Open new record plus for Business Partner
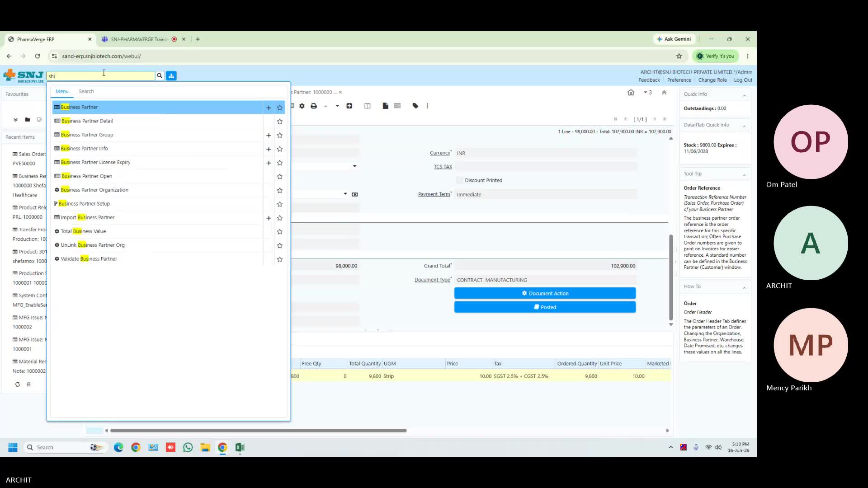This screenshot has width=868, height=488. (x=269, y=108)
